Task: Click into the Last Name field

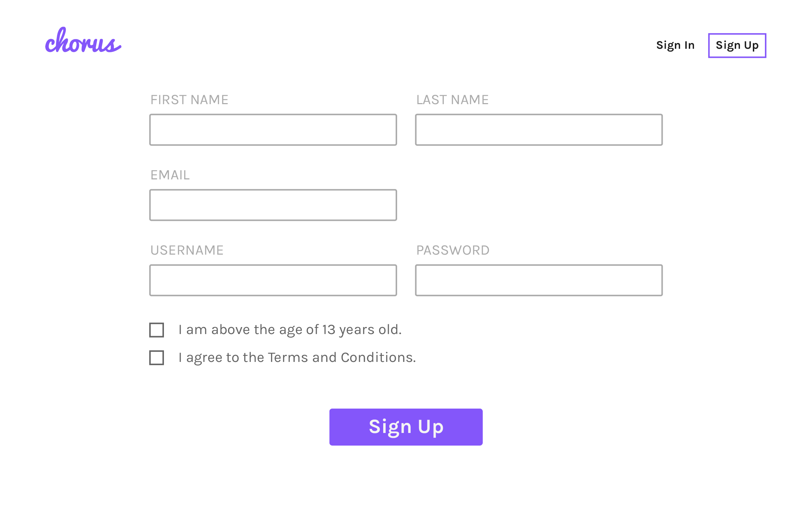Action: (539, 130)
